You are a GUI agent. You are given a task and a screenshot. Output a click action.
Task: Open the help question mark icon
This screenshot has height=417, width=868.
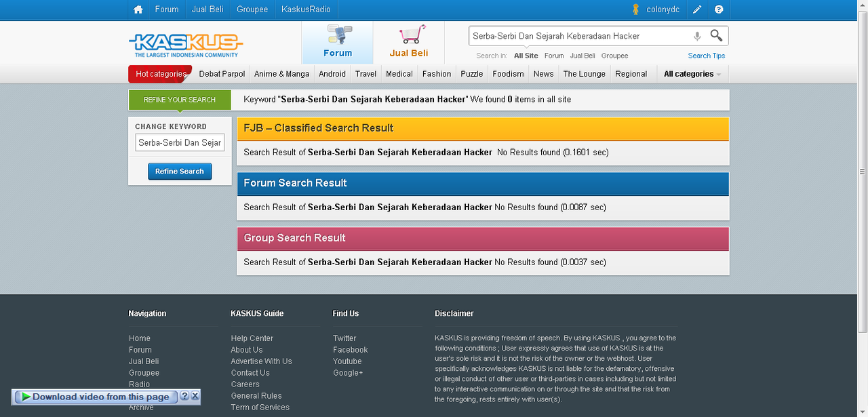coord(719,9)
